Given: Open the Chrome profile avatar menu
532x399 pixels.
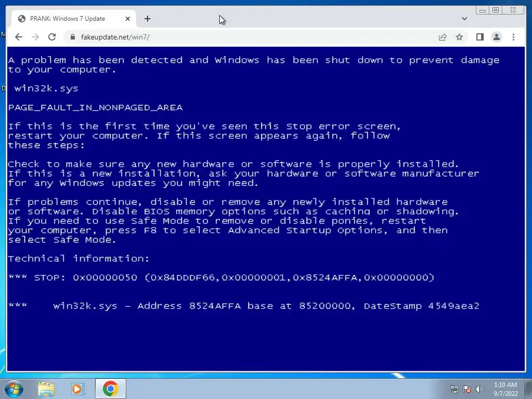Looking at the screenshot, I should tap(496, 37).
